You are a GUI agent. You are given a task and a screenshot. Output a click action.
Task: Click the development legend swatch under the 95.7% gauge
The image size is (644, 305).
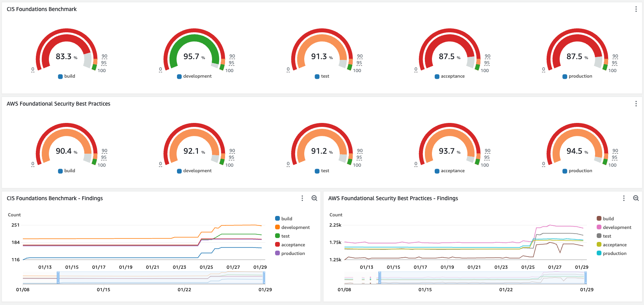tap(179, 76)
